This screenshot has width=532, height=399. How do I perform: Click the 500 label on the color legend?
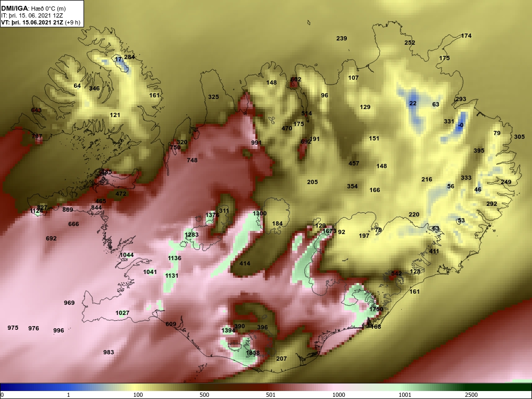point(204,395)
